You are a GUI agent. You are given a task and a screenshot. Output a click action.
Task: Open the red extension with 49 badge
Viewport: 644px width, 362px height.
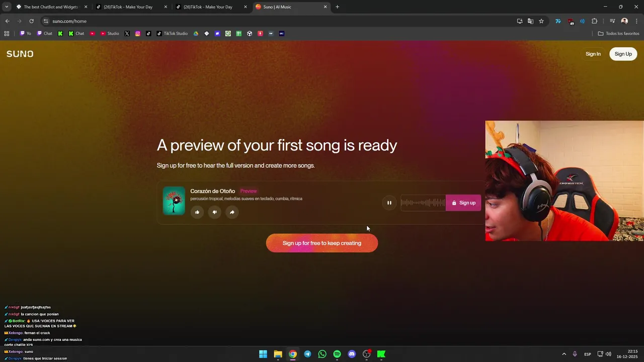(x=570, y=22)
